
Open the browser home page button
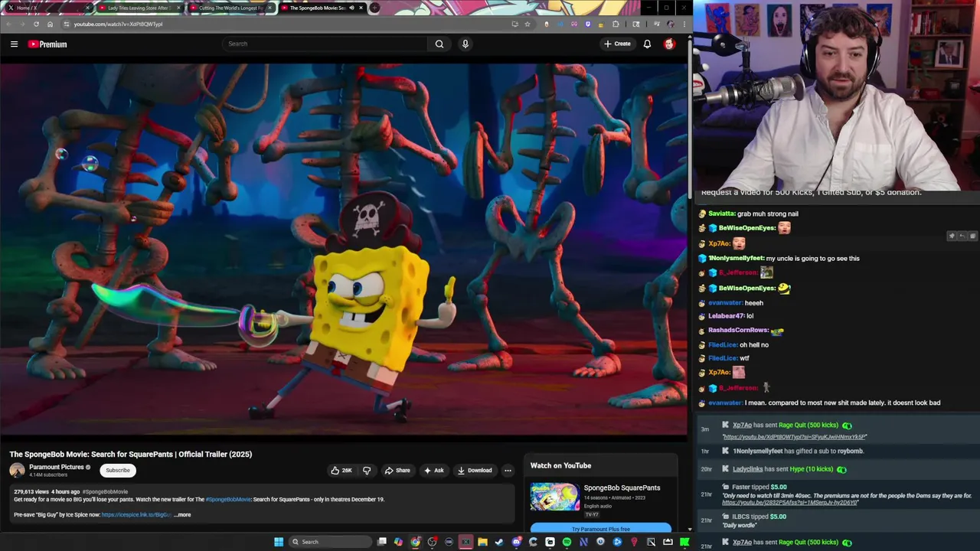50,24
